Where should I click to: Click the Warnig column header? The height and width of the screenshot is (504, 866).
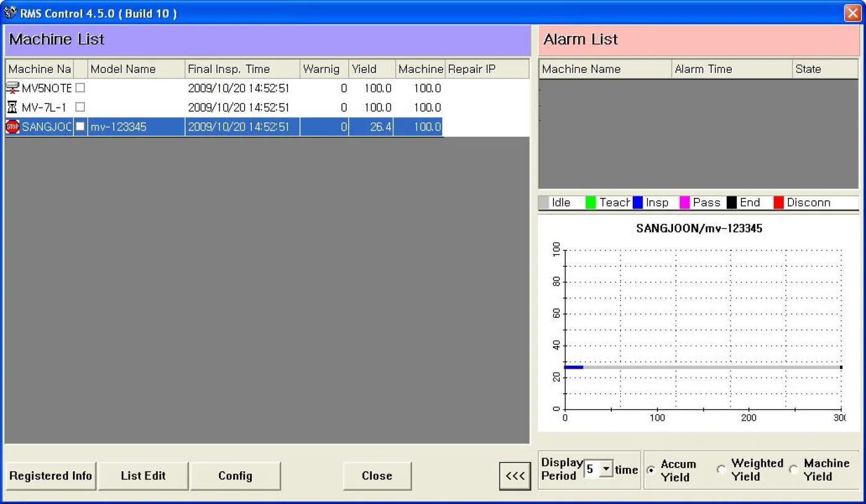point(324,69)
